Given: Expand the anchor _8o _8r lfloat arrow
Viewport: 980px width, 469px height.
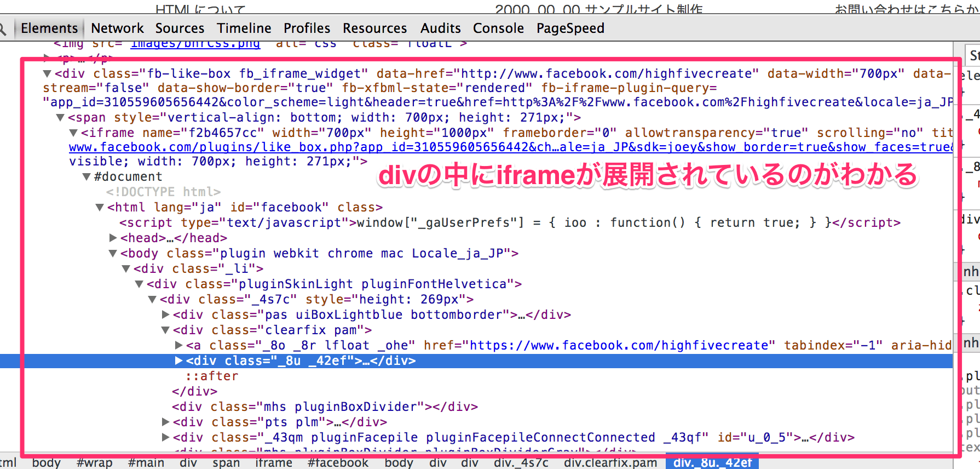Looking at the screenshot, I should pyautogui.click(x=178, y=345).
